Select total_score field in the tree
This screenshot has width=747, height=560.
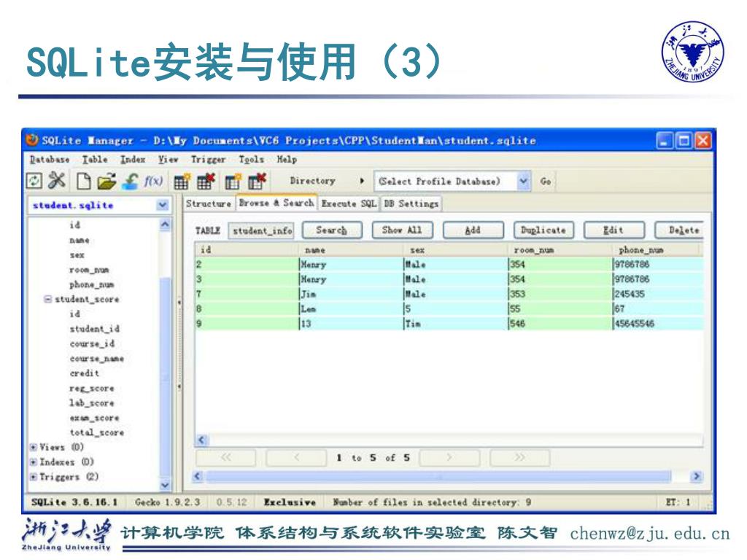pyautogui.click(x=97, y=432)
